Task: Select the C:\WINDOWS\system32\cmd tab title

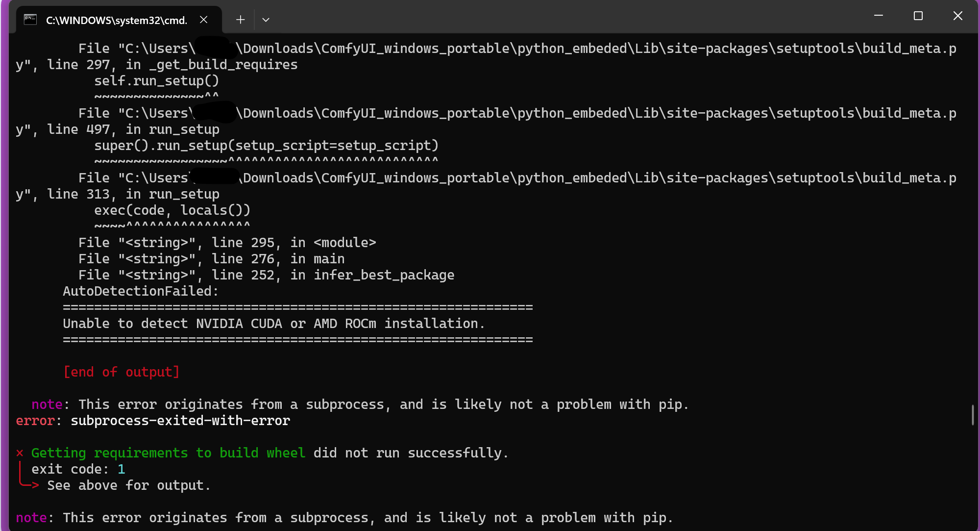Action: click(117, 20)
